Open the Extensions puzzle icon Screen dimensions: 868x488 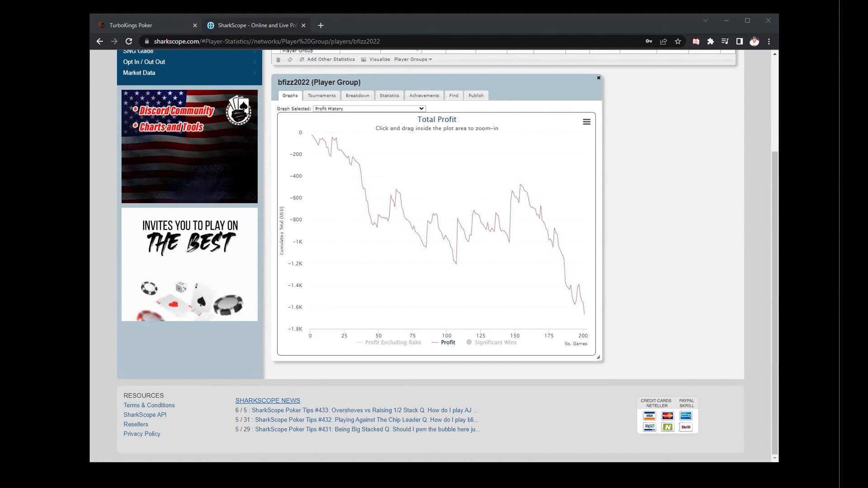pyautogui.click(x=710, y=41)
